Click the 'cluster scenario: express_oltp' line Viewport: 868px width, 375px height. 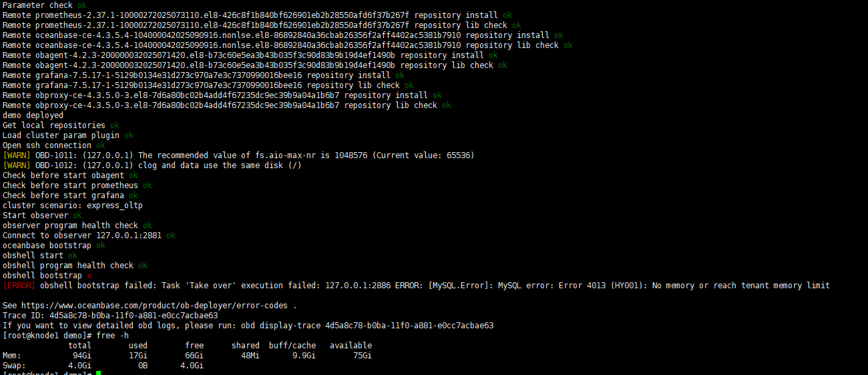pos(72,206)
